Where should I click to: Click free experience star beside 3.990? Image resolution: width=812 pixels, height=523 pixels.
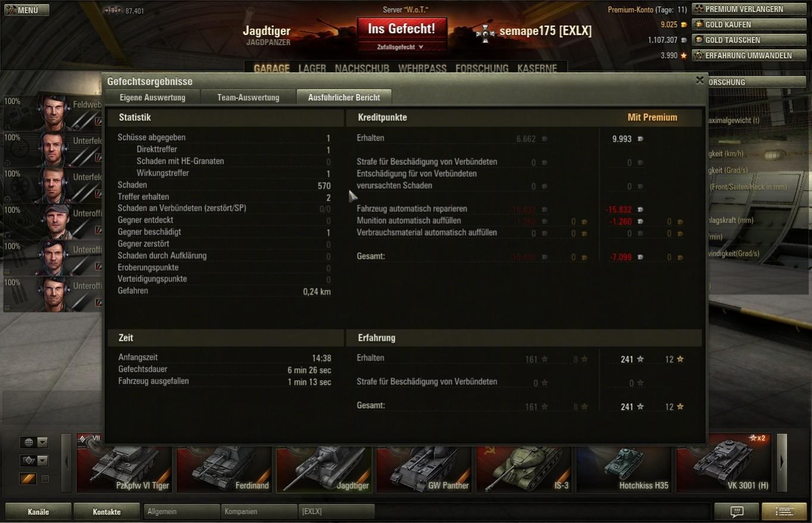tap(683, 55)
